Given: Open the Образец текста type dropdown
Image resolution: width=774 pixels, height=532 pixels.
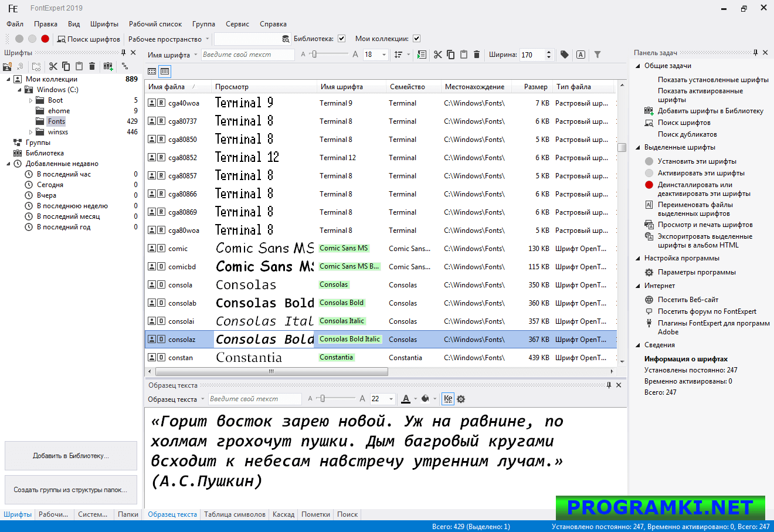Looking at the screenshot, I should 176,399.
